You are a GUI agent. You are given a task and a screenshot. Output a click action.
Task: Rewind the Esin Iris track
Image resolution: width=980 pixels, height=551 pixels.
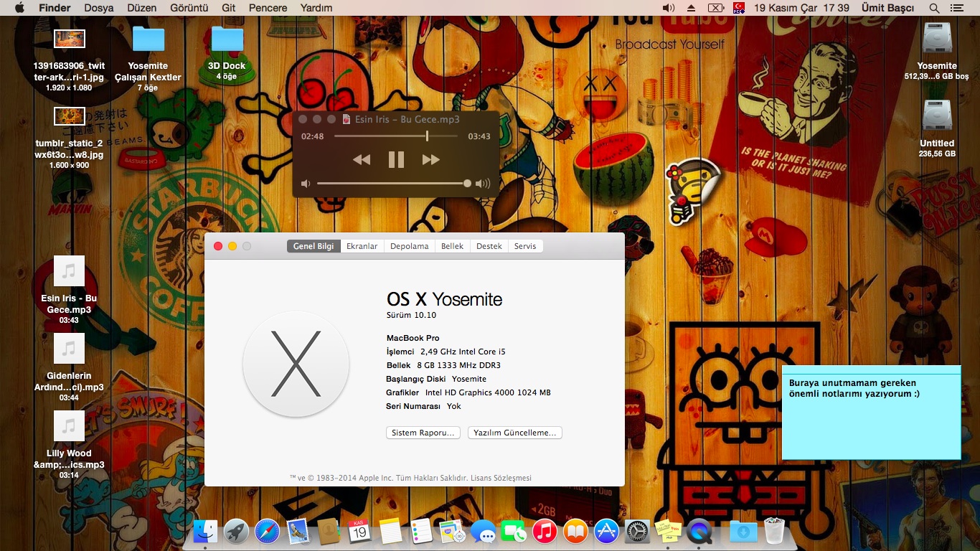tap(362, 159)
